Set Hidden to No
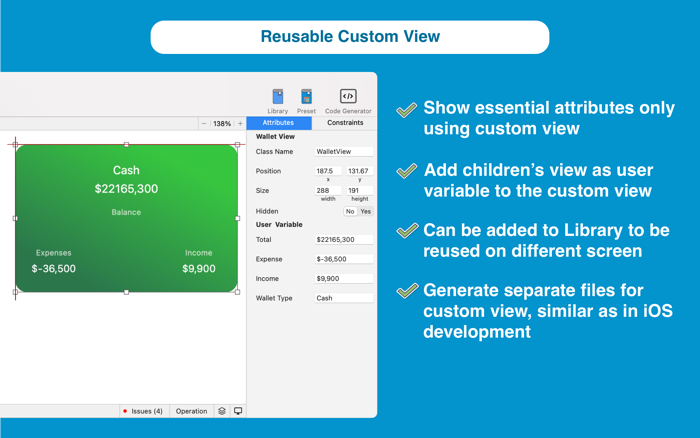The height and width of the screenshot is (438, 700). [350, 212]
